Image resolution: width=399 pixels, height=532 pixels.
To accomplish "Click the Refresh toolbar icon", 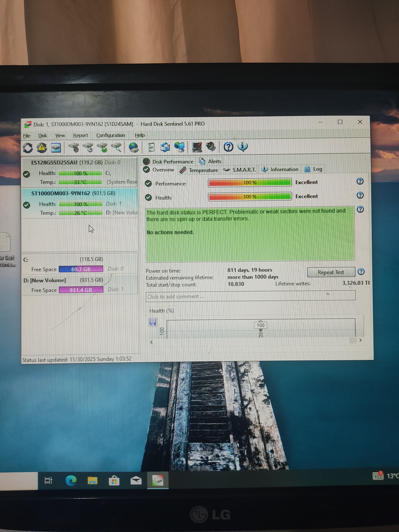I will coord(28,148).
